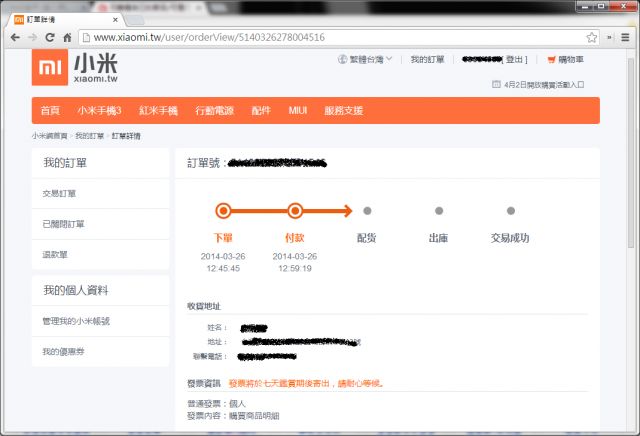Viewport: 640px width, 436px height.
Task: Click the orange 發票將於七天鑑賞期後寄出 notice
Action: [306, 383]
